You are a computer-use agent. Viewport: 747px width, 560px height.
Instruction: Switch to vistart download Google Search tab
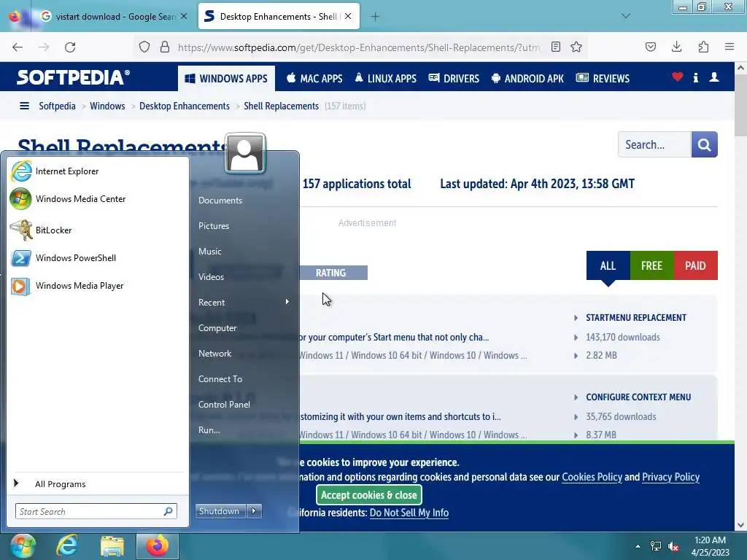click(x=113, y=16)
